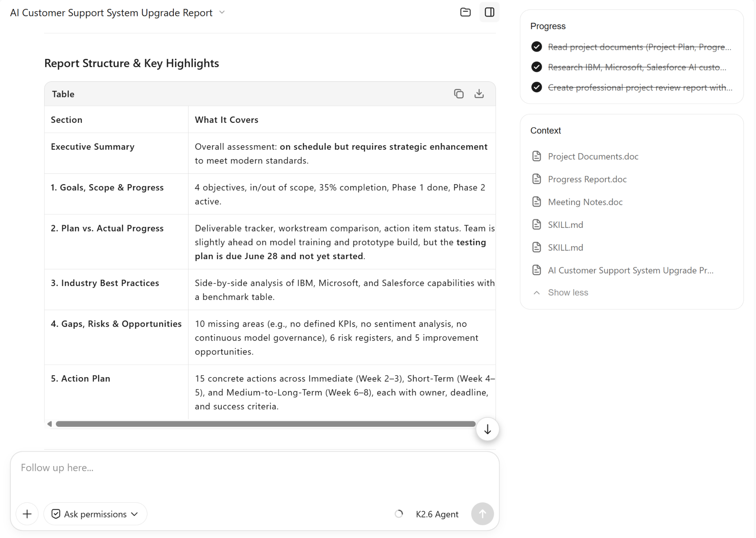Open the folder icon in header
The image size is (756, 538).
465,12
